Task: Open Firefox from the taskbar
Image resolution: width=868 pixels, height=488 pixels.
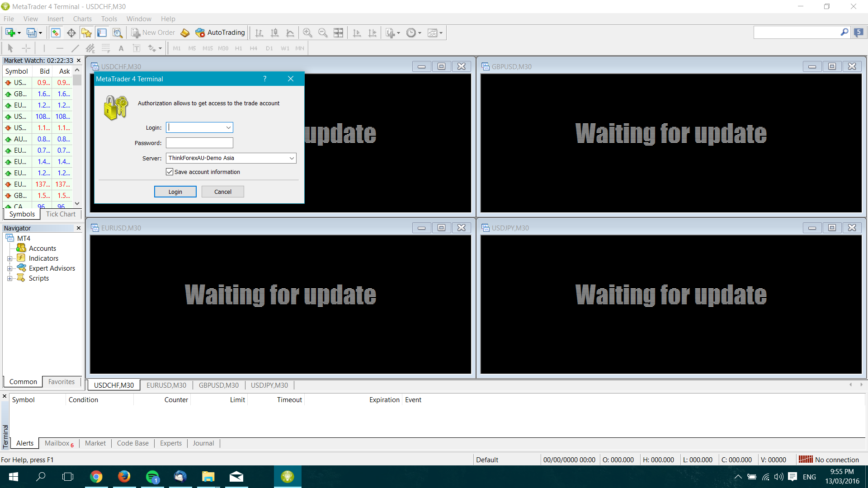Action: click(124, 477)
